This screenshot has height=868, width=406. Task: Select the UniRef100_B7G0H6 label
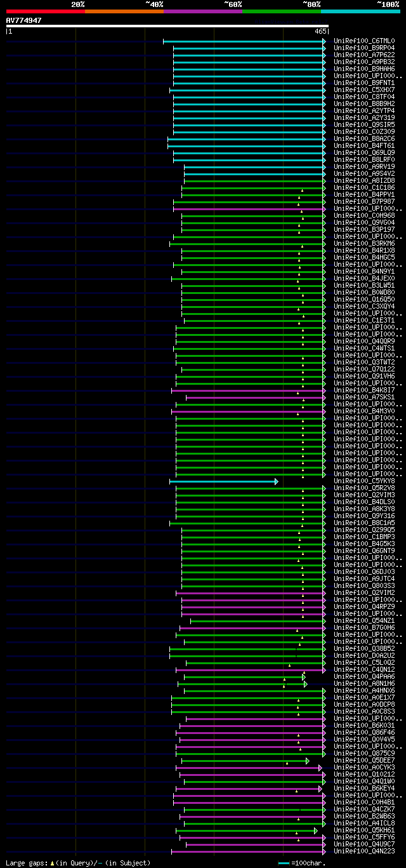364,628
